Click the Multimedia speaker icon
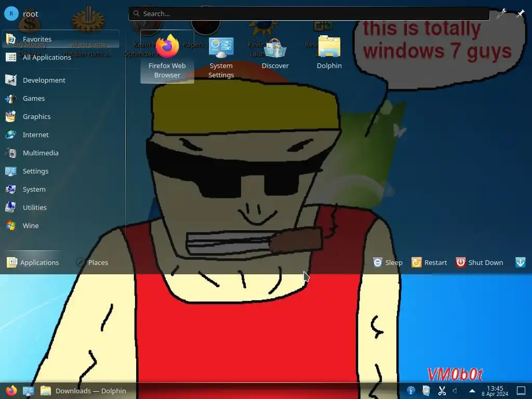532x399 pixels. pos(11,153)
